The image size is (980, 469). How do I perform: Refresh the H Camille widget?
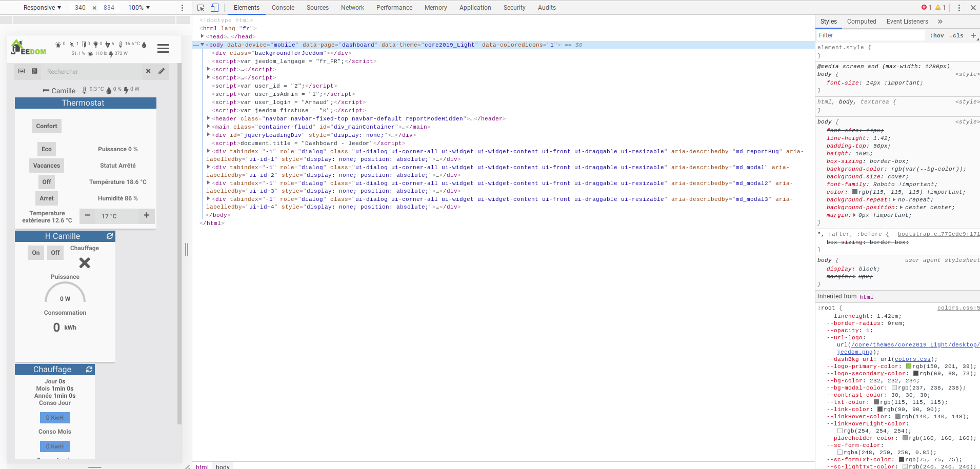109,236
